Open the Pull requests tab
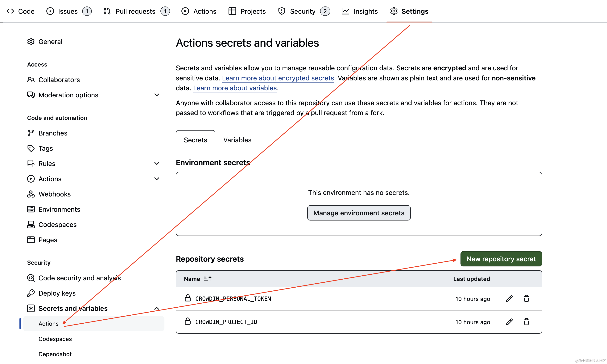607x364 pixels. pyautogui.click(x=135, y=11)
